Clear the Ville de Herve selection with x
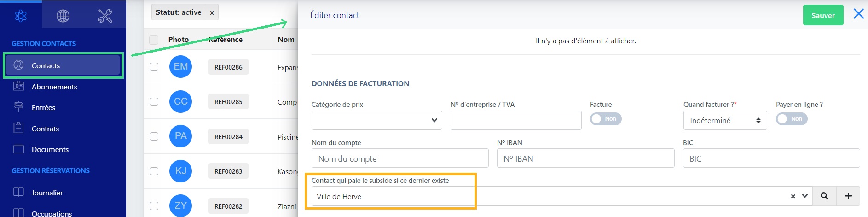Image resolution: width=868 pixels, height=217 pixels. click(x=793, y=196)
